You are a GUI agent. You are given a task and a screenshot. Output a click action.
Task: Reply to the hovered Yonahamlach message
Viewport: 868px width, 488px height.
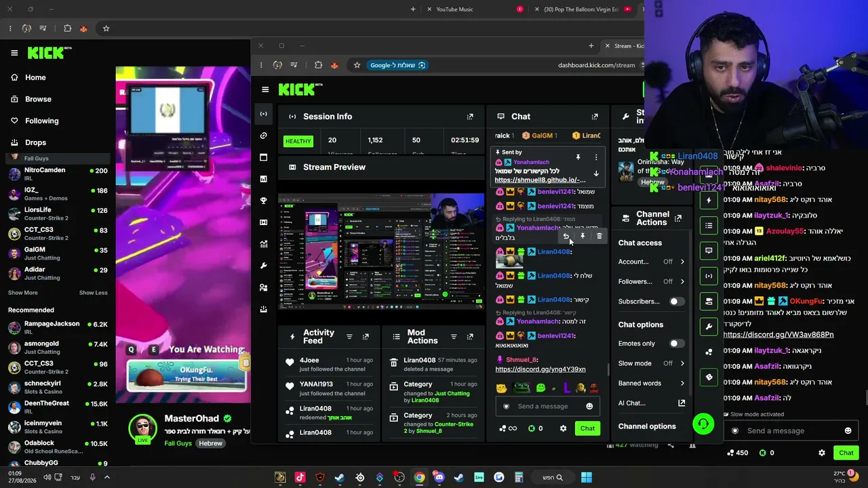566,236
